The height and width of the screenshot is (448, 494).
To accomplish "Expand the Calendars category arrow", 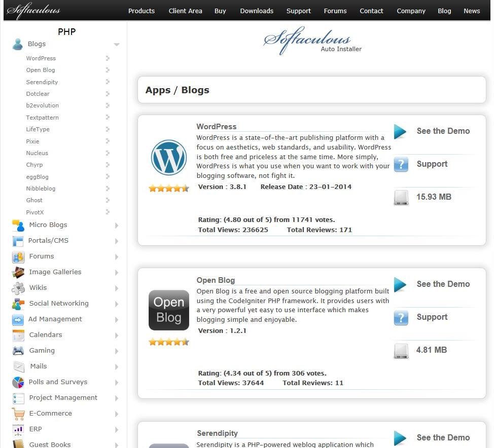I will click(117, 335).
